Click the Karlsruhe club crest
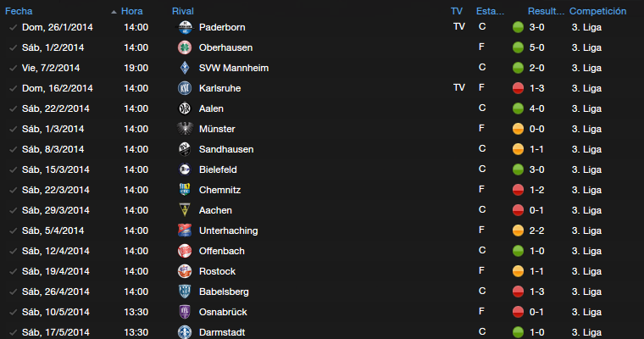The image size is (644, 339). pyautogui.click(x=185, y=88)
